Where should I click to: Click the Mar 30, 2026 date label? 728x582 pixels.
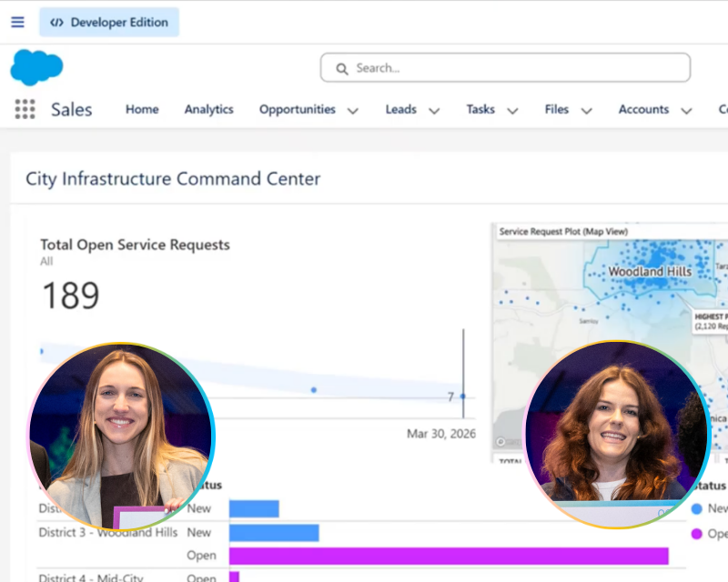point(441,434)
